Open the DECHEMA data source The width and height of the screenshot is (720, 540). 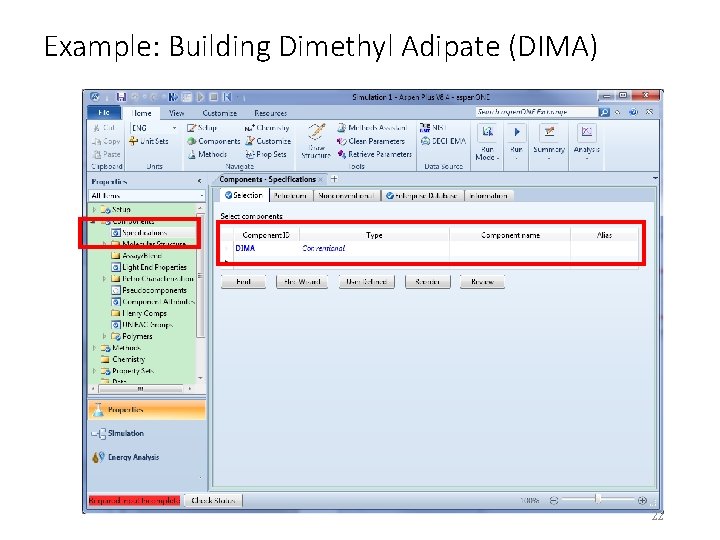pyautogui.click(x=443, y=141)
